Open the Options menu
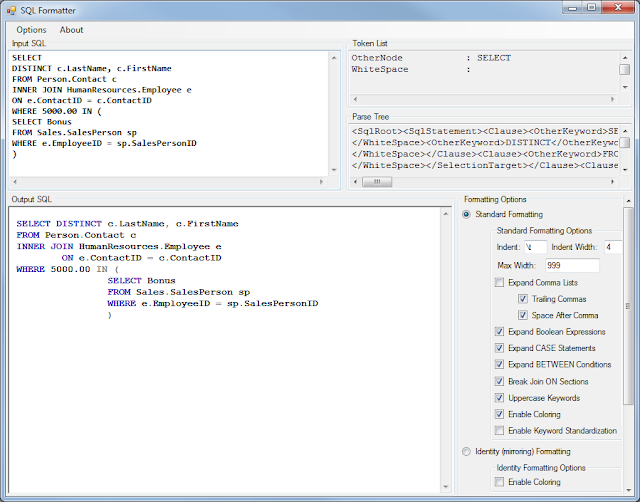This screenshot has width=640, height=502. (x=31, y=30)
